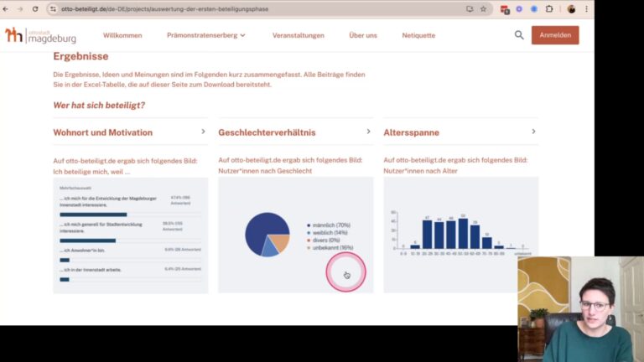The height and width of the screenshot is (362, 644).
Task: Open the extensions puzzle-piece menu
Action: pos(549,9)
